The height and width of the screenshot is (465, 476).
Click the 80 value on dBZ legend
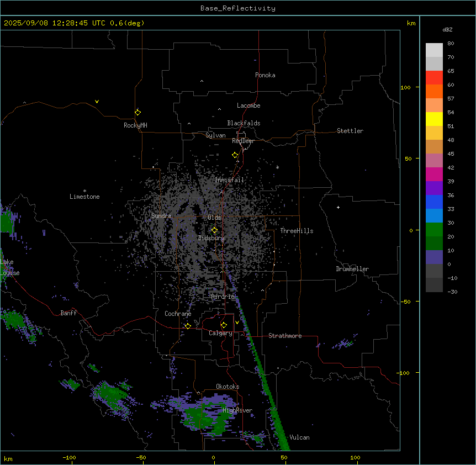[x=451, y=44]
